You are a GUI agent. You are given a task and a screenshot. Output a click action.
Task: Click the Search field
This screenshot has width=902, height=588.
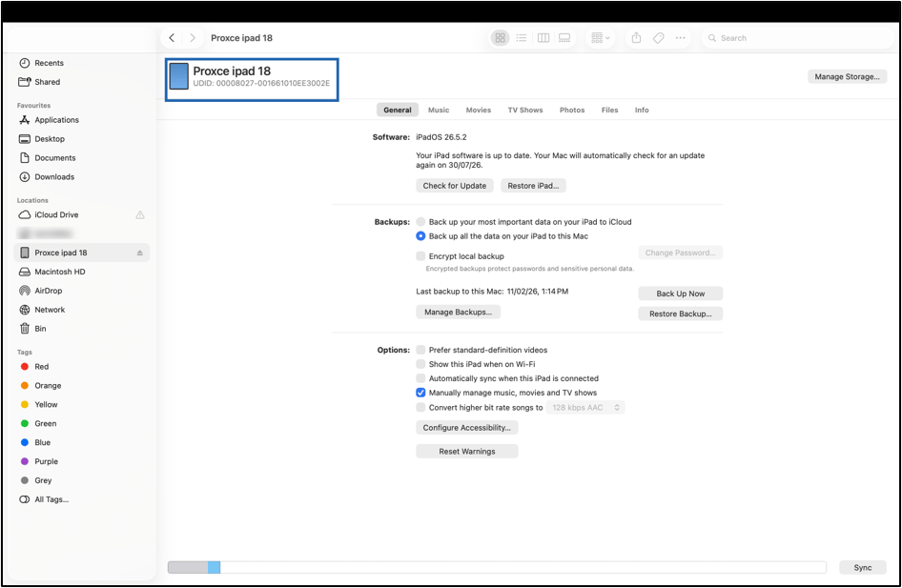pyautogui.click(x=797, y=38)
